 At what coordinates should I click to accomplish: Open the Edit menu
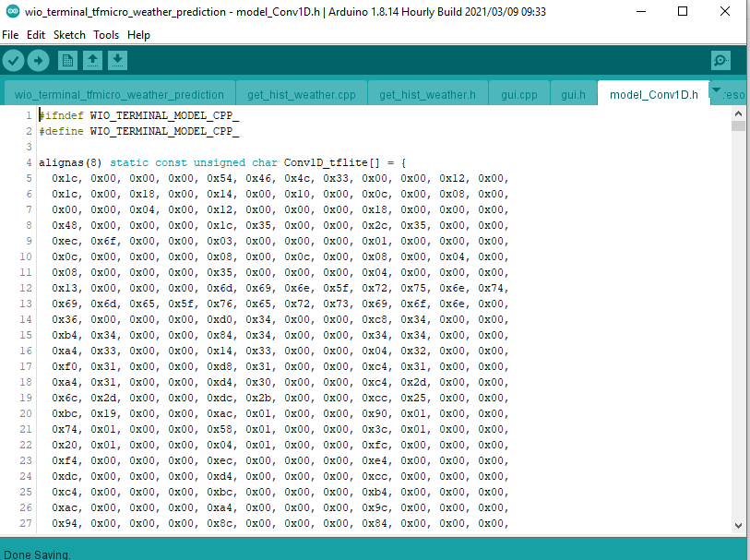pos(36,35)
